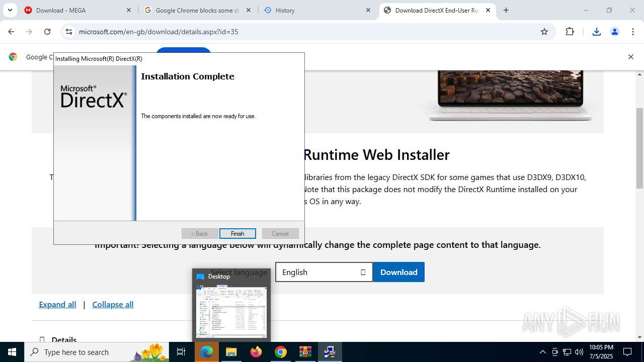Open the tab search dropdown arrow
Screen dimensions: 644x362
point(10,10)
